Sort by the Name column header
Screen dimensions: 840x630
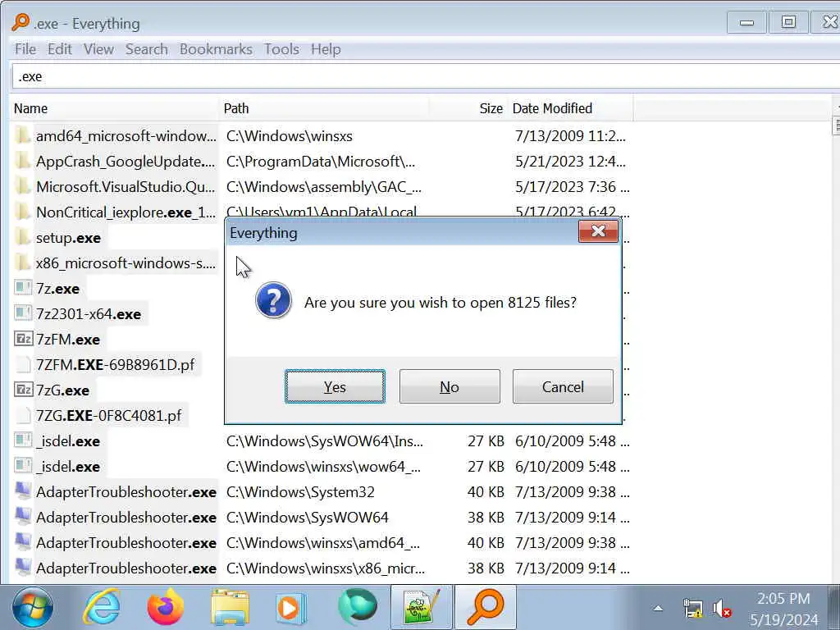(114, 108)
